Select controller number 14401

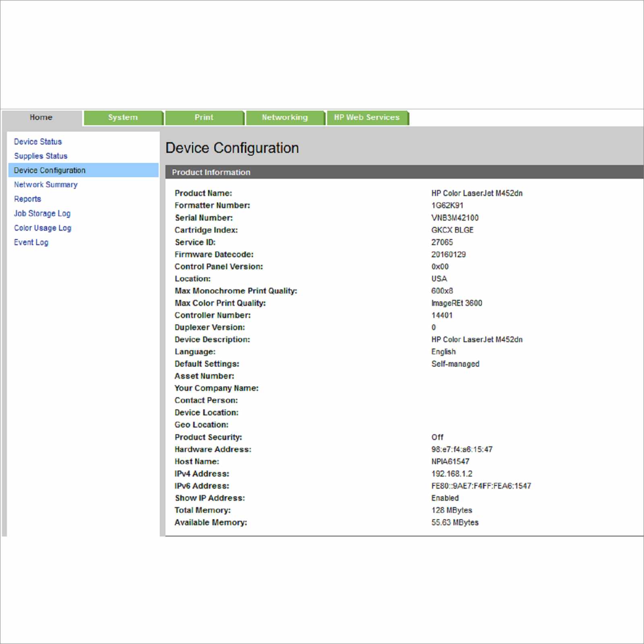442,315
